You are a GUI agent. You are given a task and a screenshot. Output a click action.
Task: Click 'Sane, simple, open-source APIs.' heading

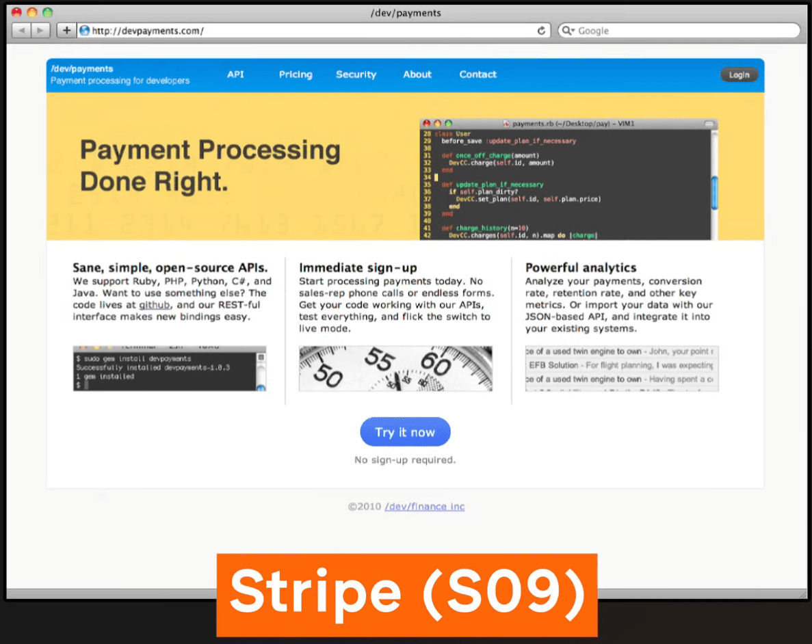click(170, 267)
